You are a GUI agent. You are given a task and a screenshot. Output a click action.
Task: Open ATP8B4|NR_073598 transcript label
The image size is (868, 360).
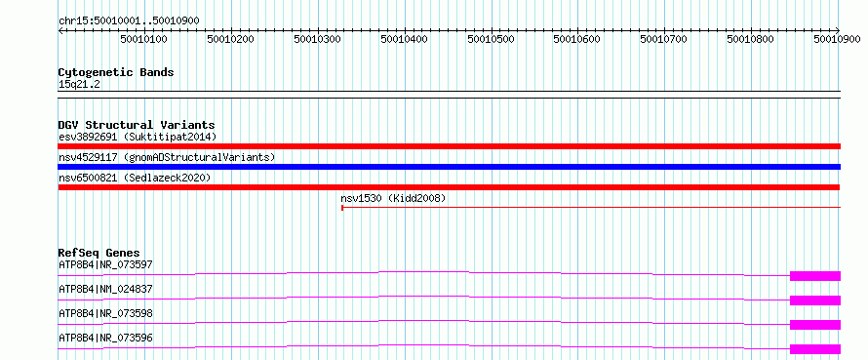[105, 313]
